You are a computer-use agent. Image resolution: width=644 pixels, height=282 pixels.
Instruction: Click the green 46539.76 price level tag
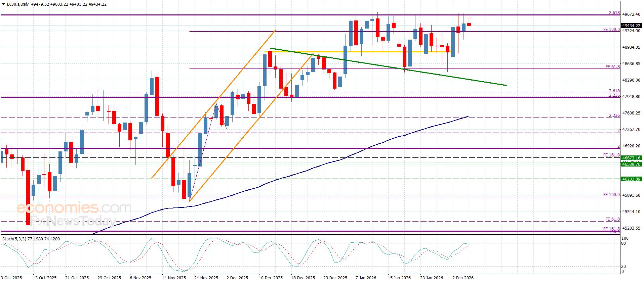[x=631, y=164]
